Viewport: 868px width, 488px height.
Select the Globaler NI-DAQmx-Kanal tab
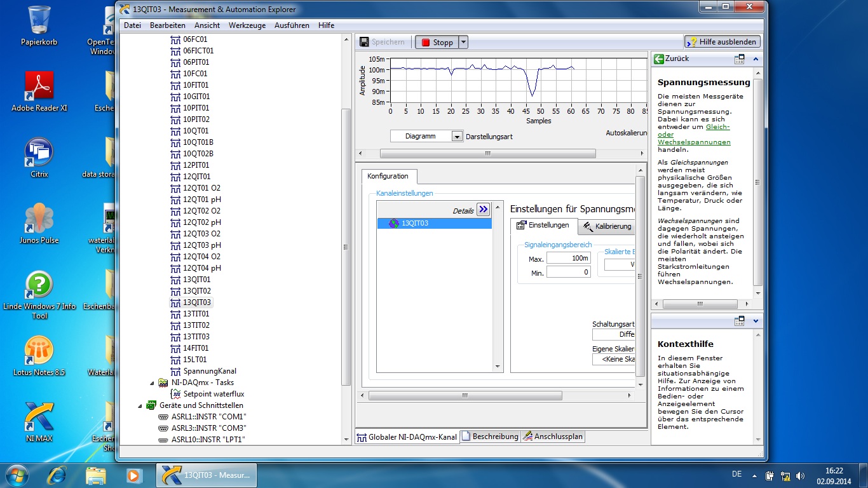(407, 437)
